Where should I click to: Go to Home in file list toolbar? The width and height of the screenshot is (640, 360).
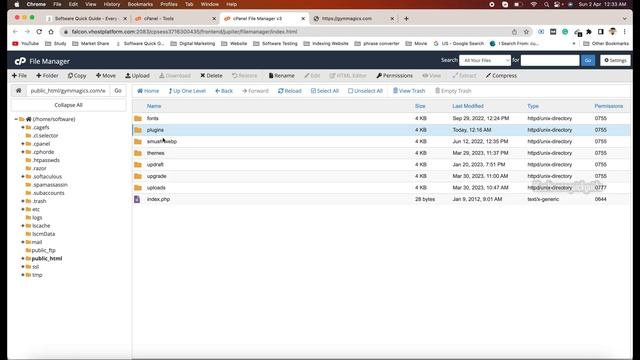[148, 91]
